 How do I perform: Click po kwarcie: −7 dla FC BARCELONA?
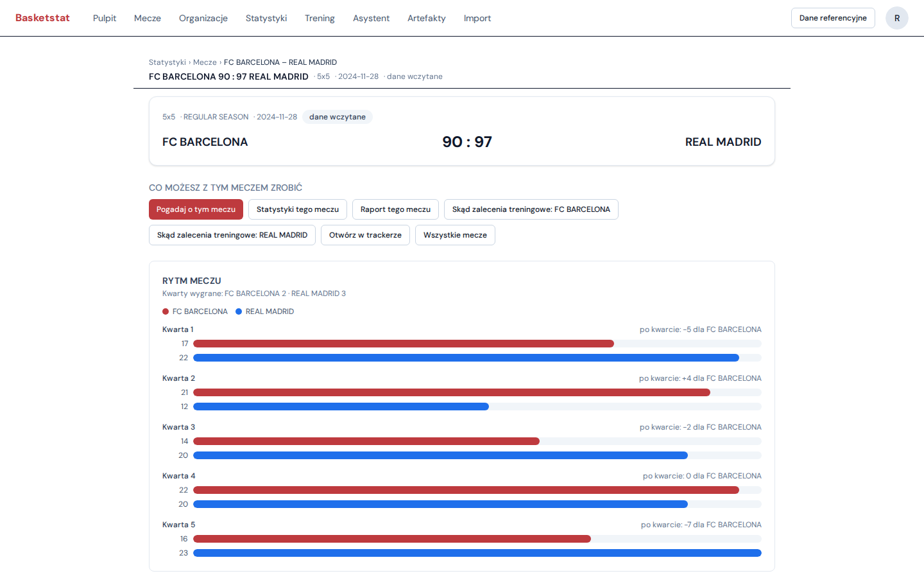701,525
